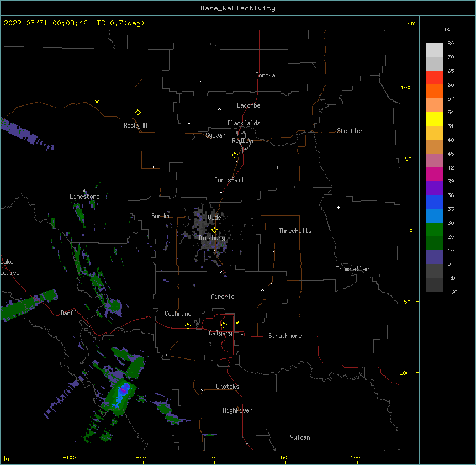Select the Calgary city label

click(x=220, y=333)
